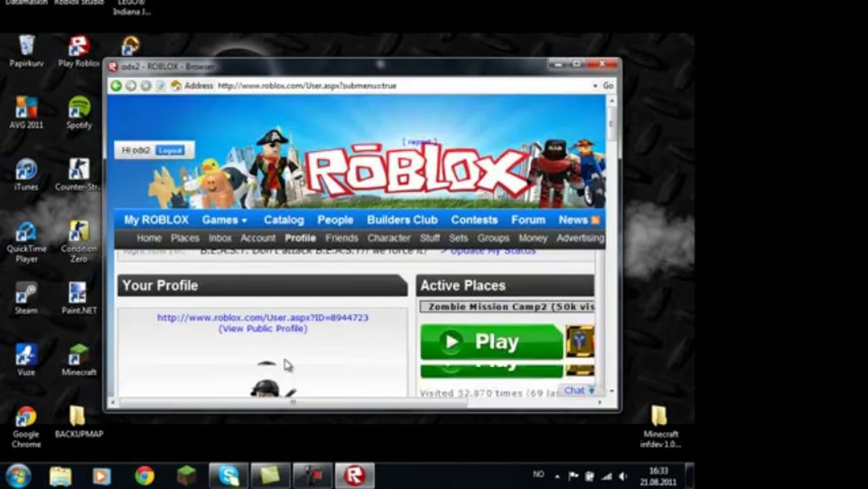Expand the Chat panel at bottom right
This screenshot has width=868, height=489.
point(578,390)
